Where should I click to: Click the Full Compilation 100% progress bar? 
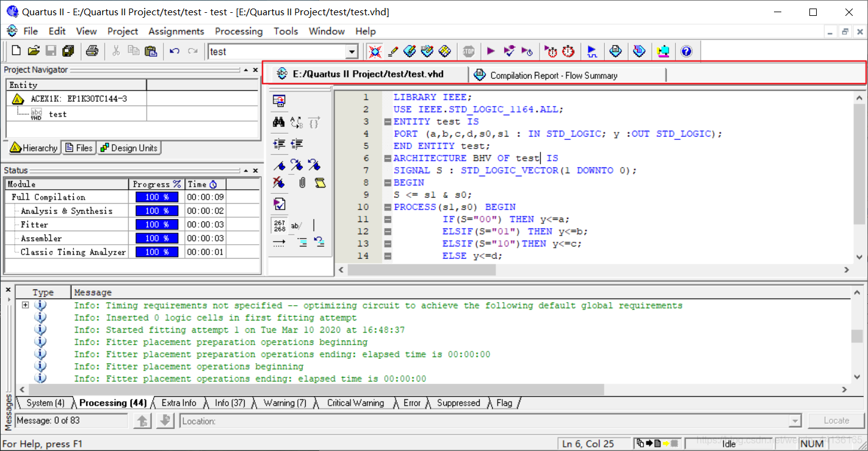point(157,197)
